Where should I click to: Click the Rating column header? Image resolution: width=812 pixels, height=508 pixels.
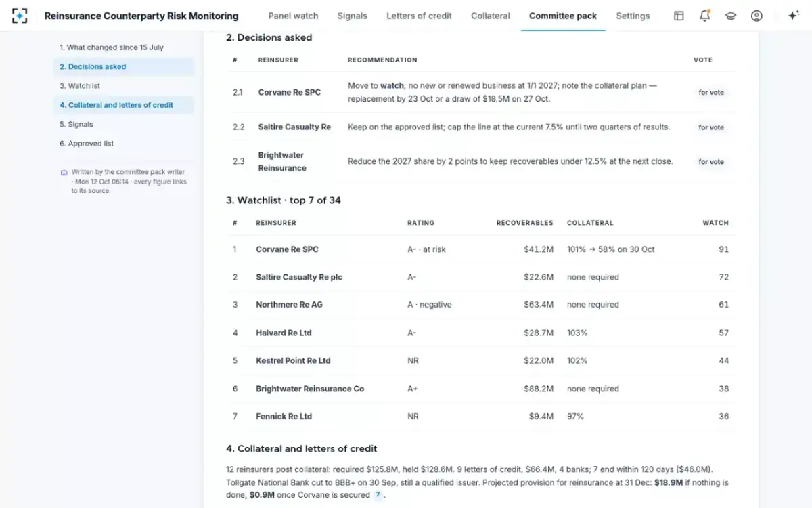click(421, 223)
